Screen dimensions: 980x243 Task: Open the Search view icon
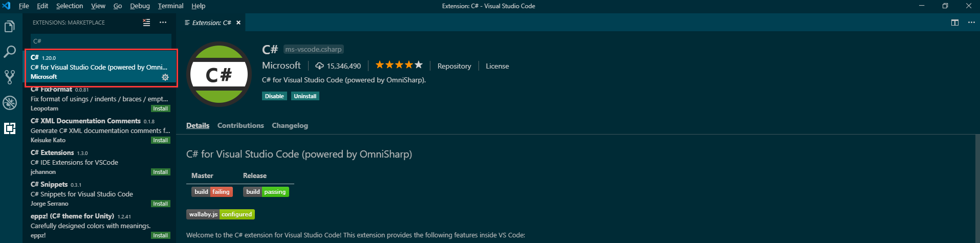tap(9, 52)
